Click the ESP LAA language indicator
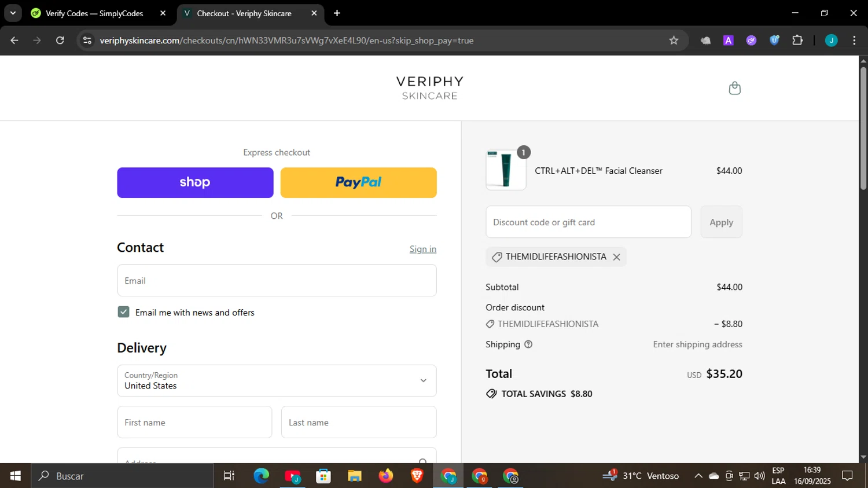This screenshot has height=488, width=868. tap(778, 476)
